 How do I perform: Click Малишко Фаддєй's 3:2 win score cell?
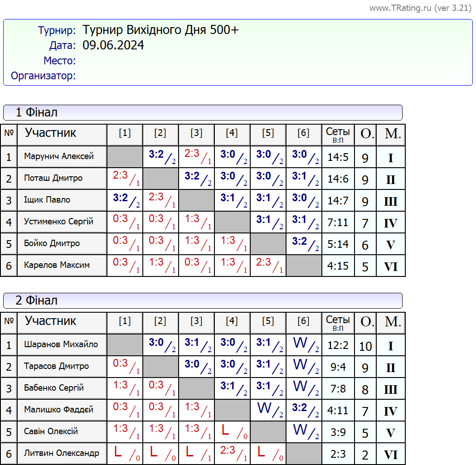304,410
